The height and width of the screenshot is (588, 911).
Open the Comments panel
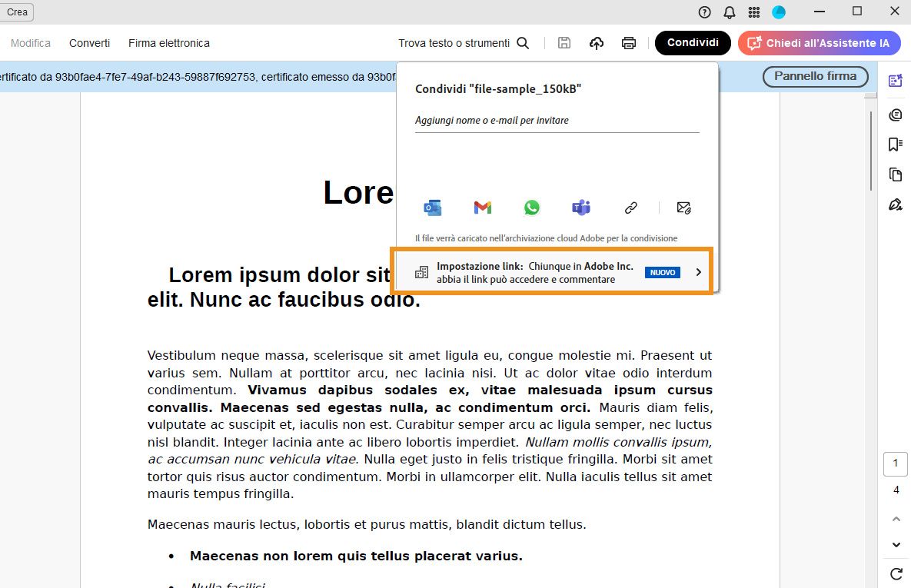894,114
